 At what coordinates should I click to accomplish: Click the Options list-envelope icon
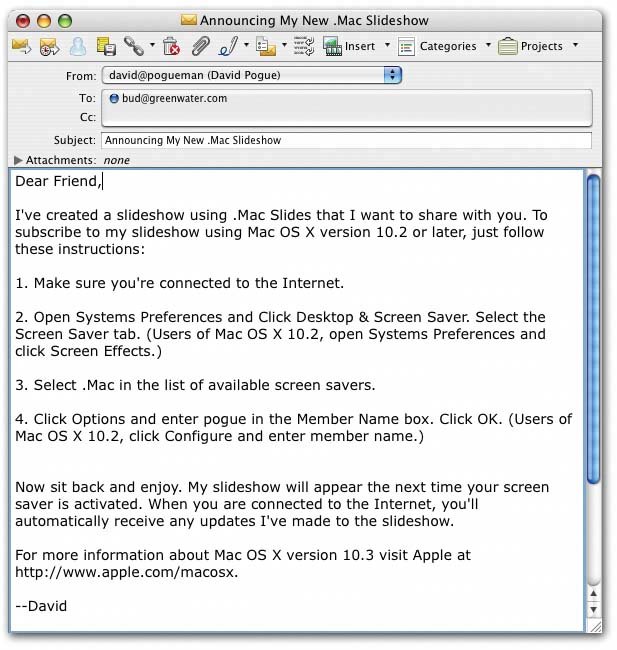(x=266, y=46)
